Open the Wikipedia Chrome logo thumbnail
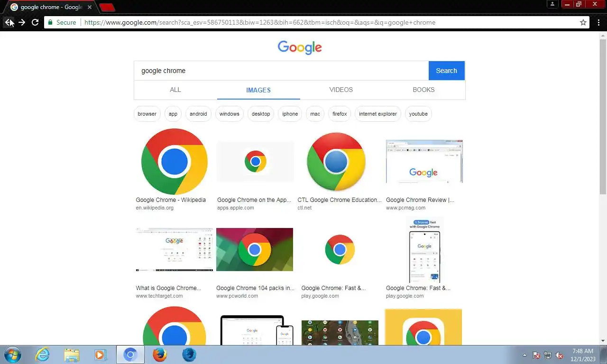 (x=174, y=162)
